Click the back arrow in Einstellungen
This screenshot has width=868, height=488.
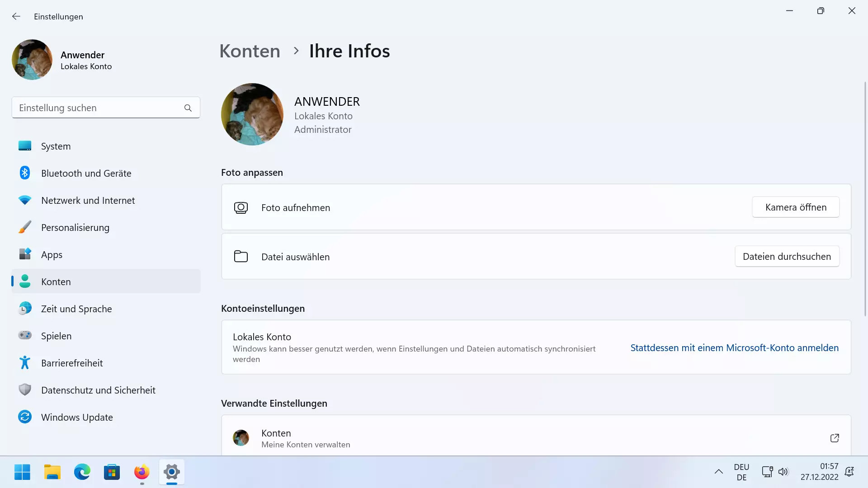[16, 16]
